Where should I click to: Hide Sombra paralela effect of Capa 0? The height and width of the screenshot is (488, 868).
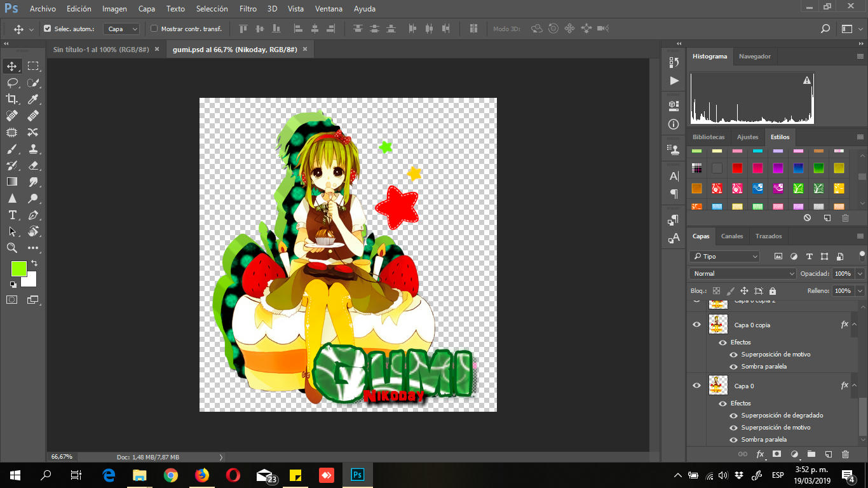(x=733, y=440)
